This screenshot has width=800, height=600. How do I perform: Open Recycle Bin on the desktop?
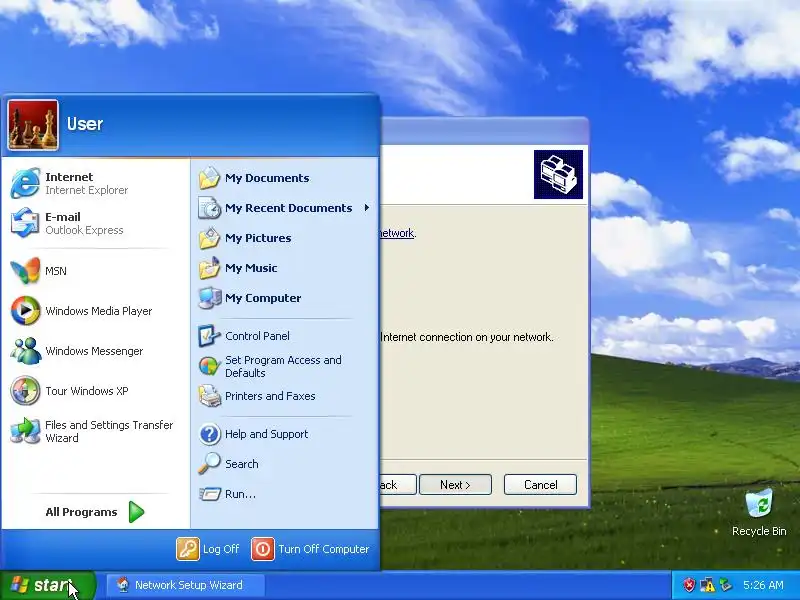[759, 512]
